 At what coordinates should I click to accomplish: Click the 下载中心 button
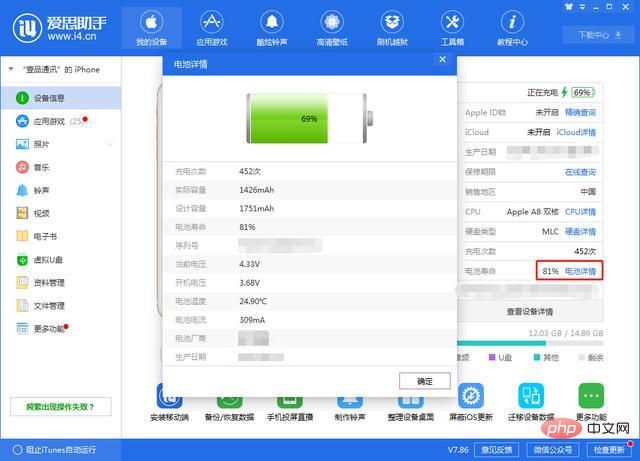click(x=600, y=35)
